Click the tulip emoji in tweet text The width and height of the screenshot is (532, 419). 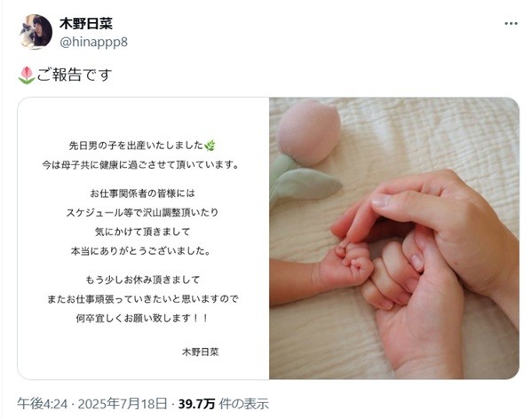[27, 75]
